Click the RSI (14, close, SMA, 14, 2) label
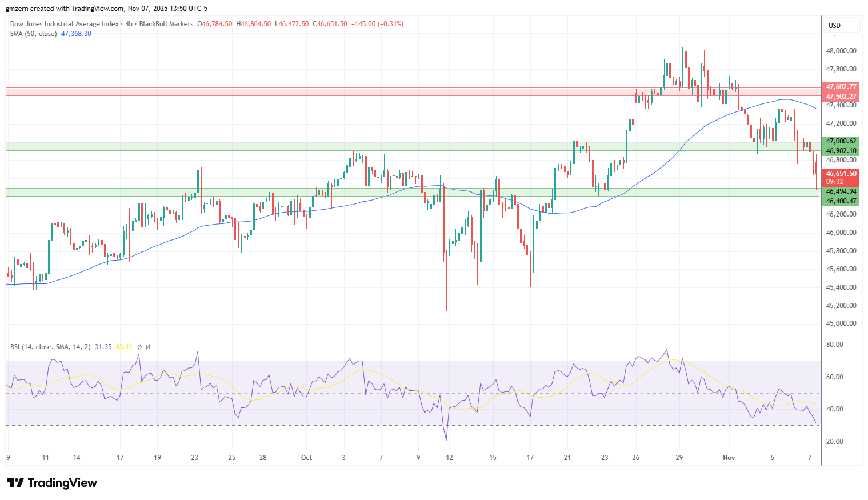 (x=50, y=347)
